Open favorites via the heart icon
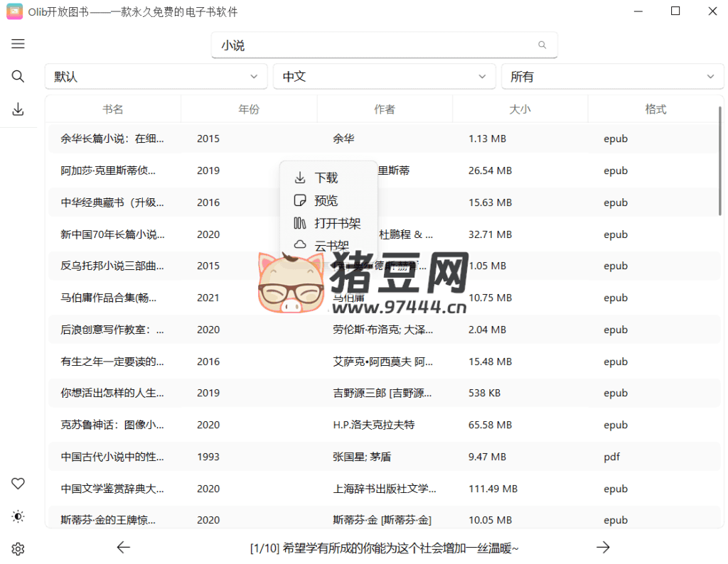The width and height of the screenshot is (728, 564). 18,483
